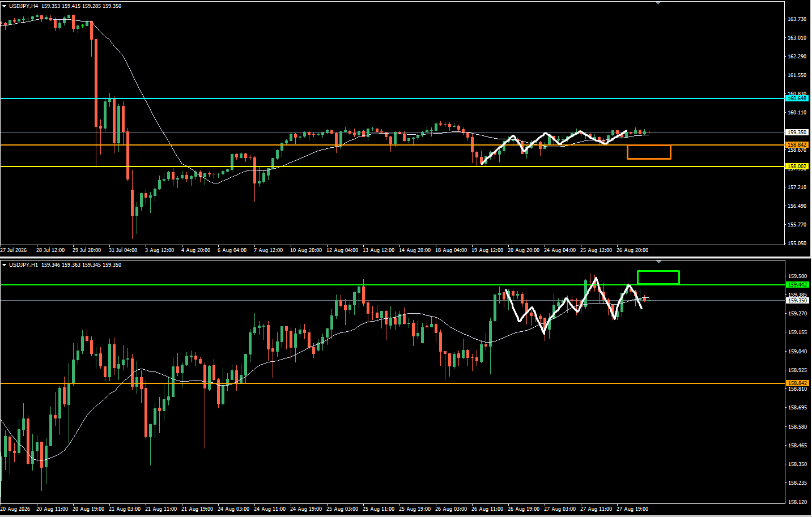Click the current price 159.350 label on H4
Screen dimensions: 812x517
pyautogui.click(x=797, y=133)
